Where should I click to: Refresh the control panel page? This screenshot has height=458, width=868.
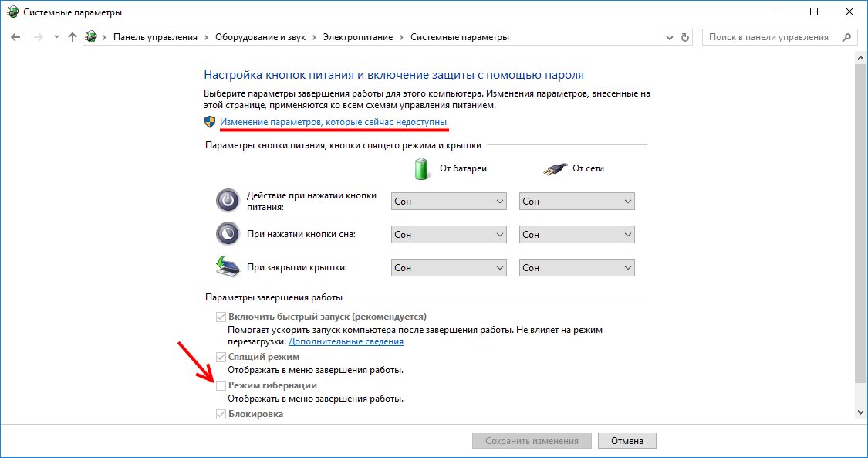[685, 38]
